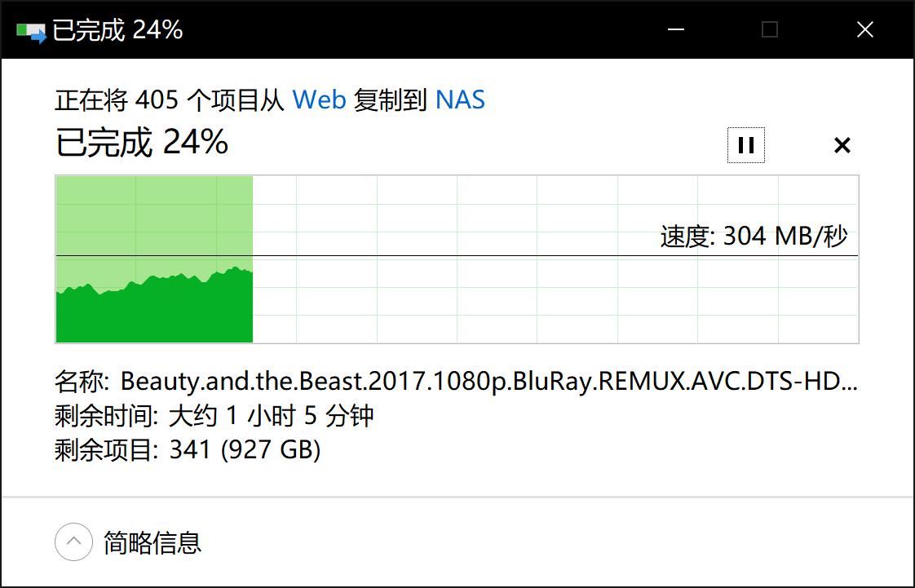
Task: Click the green transfer speed graph
Action: click(x=153, y=302)
